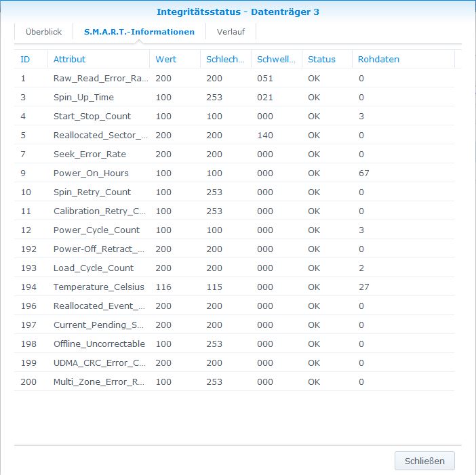
Task: Select the Temperature_Celsius row
Action: (x=99, y=287)
